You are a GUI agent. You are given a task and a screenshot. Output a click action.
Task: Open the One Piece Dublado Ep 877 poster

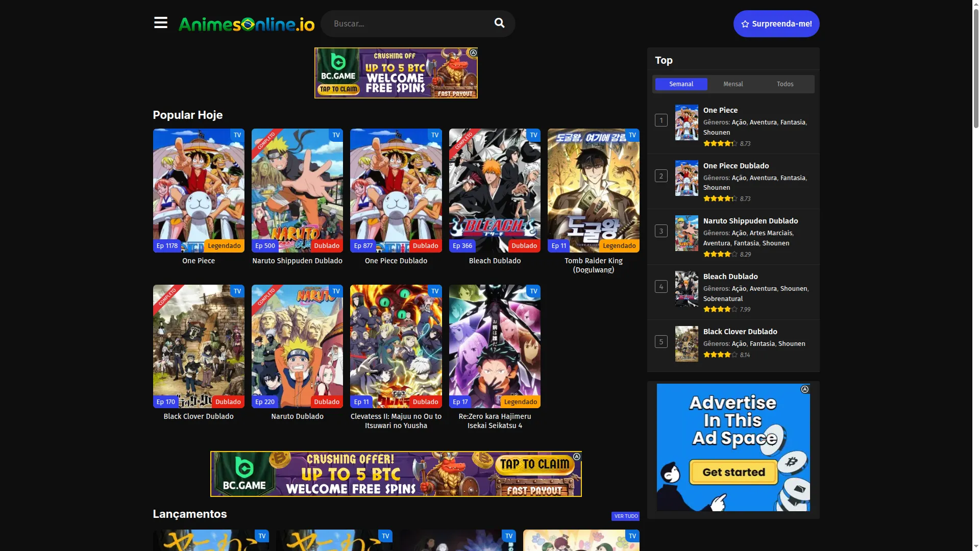[x=396, y=190]
